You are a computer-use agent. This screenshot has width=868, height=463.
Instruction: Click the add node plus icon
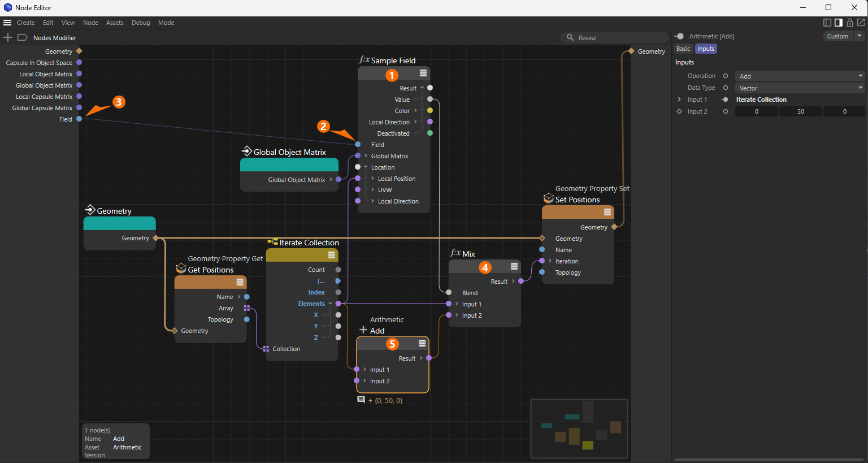(8, 37)
